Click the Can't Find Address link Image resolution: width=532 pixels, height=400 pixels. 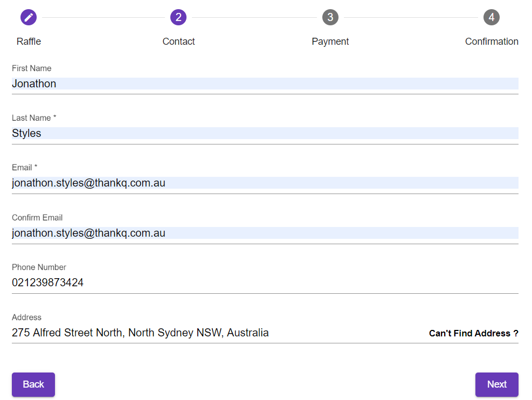[x=473, y=333]
